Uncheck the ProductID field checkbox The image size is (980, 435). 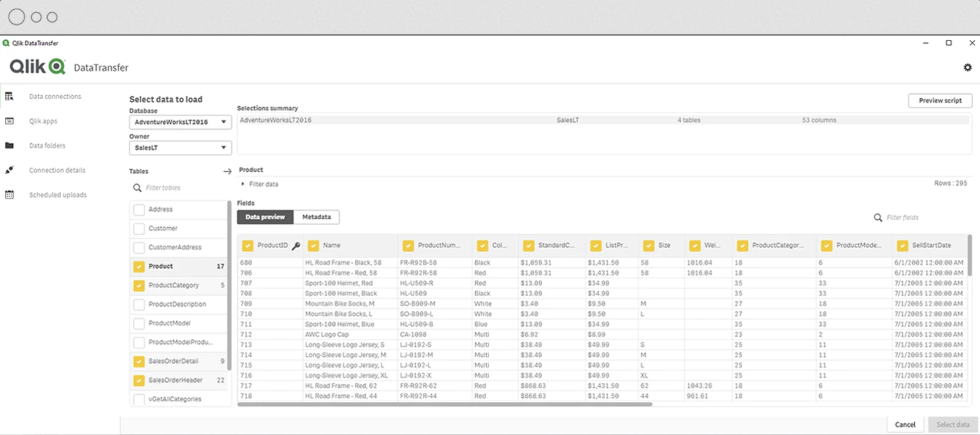pyautogui.click(x=248, y=246)
